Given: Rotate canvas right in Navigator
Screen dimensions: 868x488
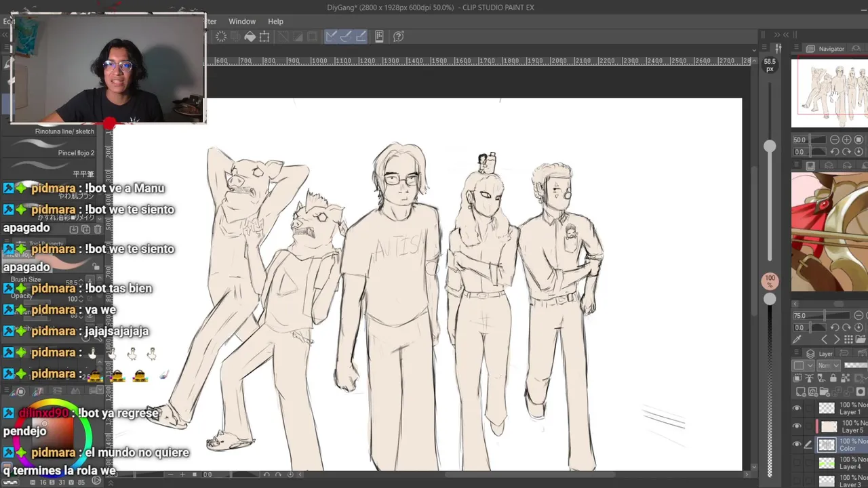Looking at the screenshot, I should click(x=846, y=152).
